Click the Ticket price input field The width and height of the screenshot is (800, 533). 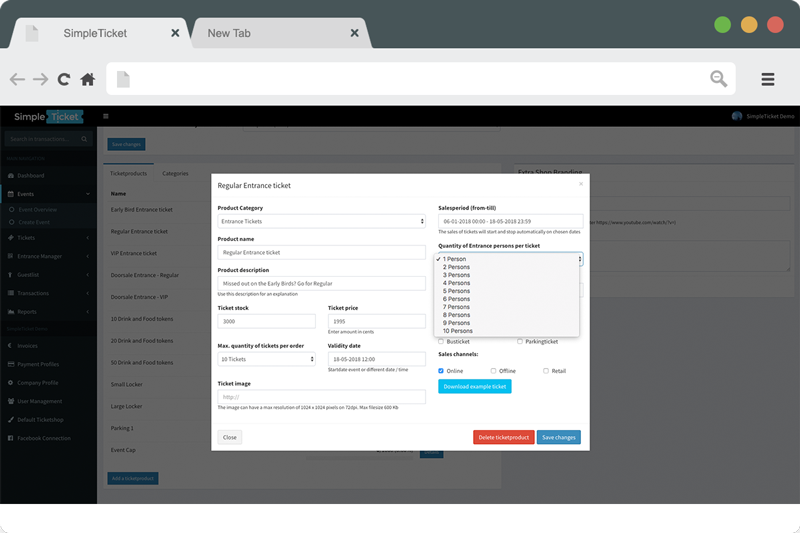[x=377, y=321]
